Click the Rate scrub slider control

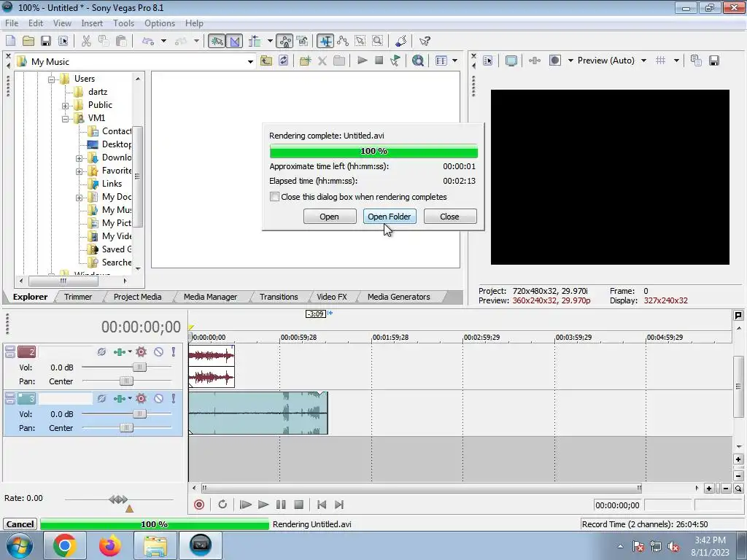point(118,499)
